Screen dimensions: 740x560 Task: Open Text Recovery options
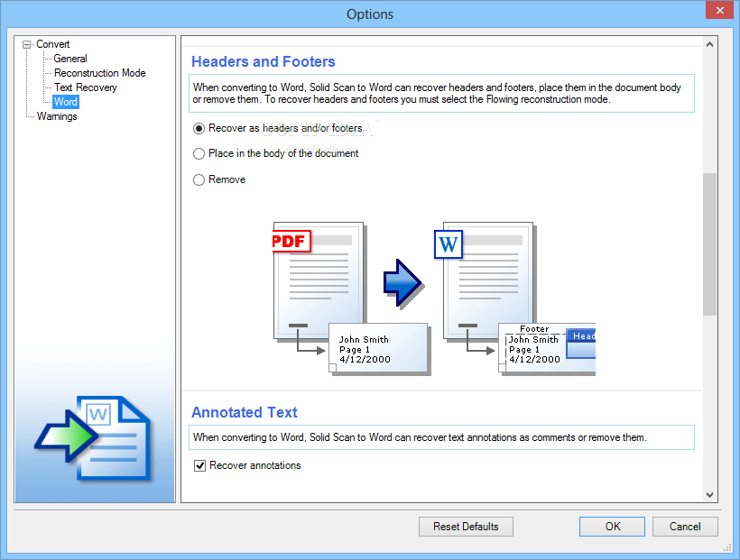point(86,87)
